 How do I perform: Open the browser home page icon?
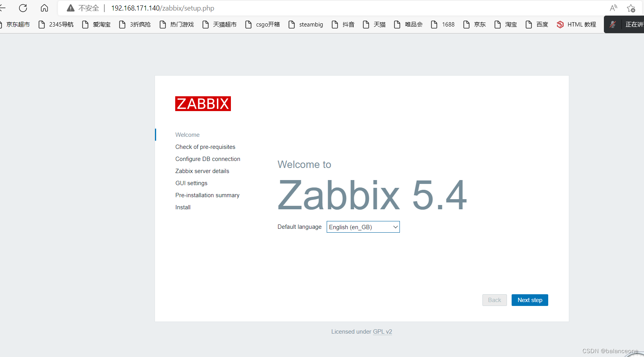pyautogui.click(x=44, y=8)
